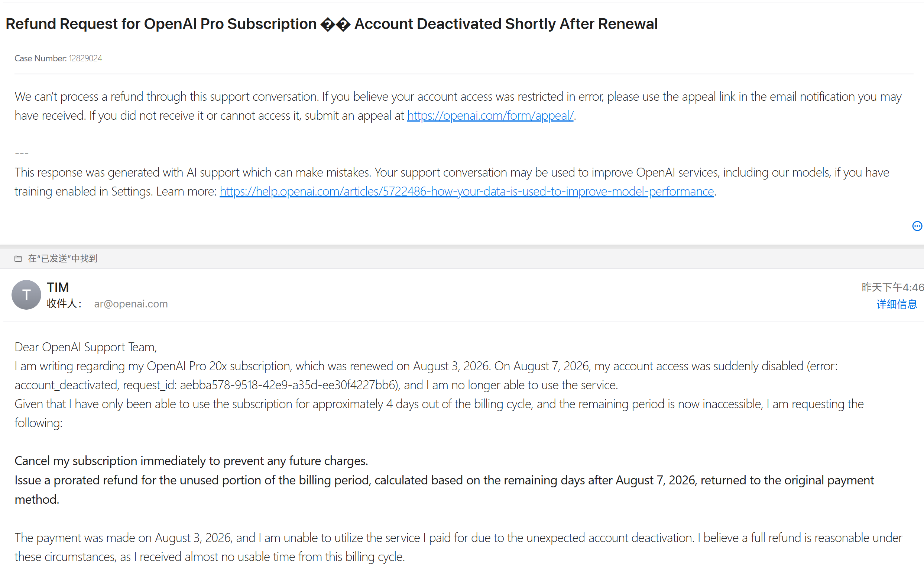Click the AI support disclaimer paragraph
Image resolution: width=924 pixels, height=584 pixels.
tap(452, 182)
